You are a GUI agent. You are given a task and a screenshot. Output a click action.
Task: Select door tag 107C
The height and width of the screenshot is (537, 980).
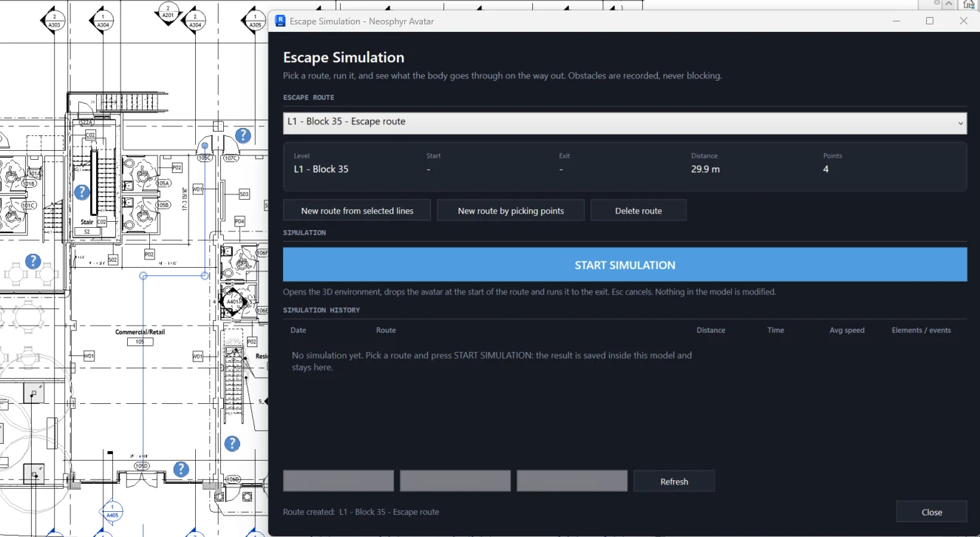[231, 158]
